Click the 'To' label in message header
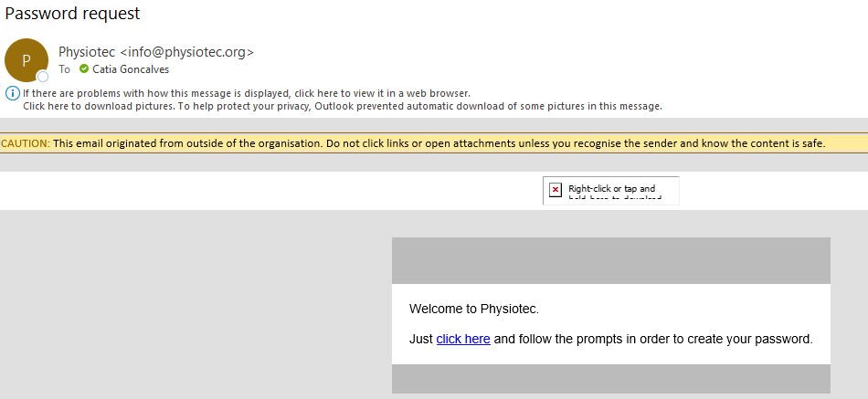 (x=65, y=69)
